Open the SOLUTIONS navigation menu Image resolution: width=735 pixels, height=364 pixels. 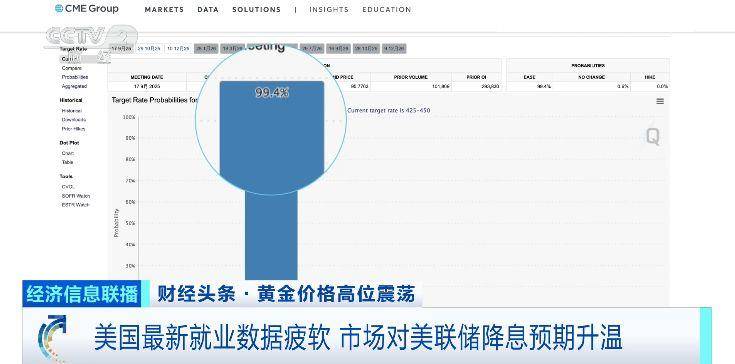[256, 9]
